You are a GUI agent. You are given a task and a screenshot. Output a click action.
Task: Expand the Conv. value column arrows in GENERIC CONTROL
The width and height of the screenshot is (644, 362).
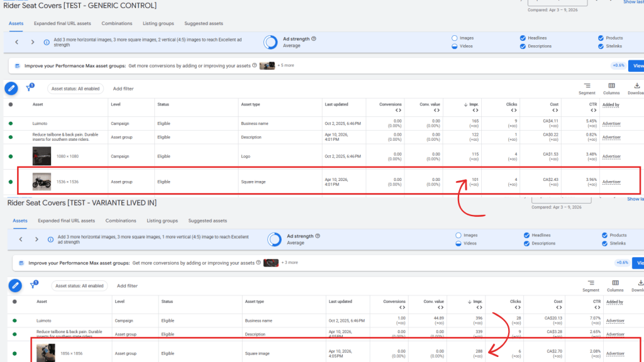(436, 110)
